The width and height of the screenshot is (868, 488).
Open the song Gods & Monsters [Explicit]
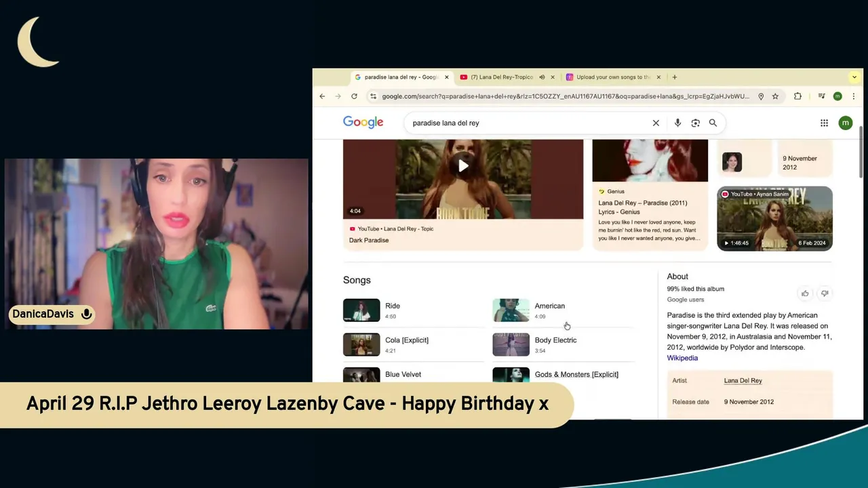point(576,374)
